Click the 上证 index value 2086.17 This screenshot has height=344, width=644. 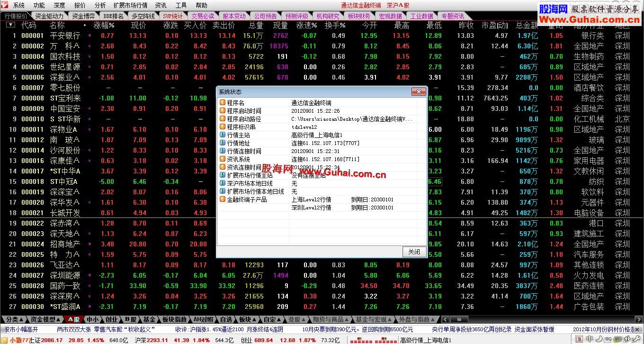click(x=52, y=340)
